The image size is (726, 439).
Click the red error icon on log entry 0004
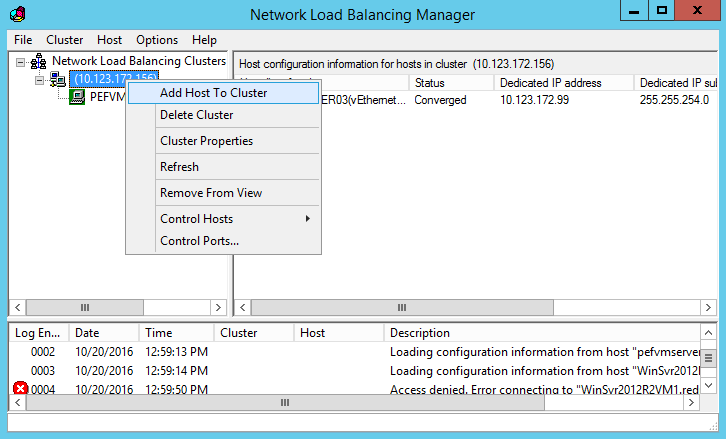(20, 389)
